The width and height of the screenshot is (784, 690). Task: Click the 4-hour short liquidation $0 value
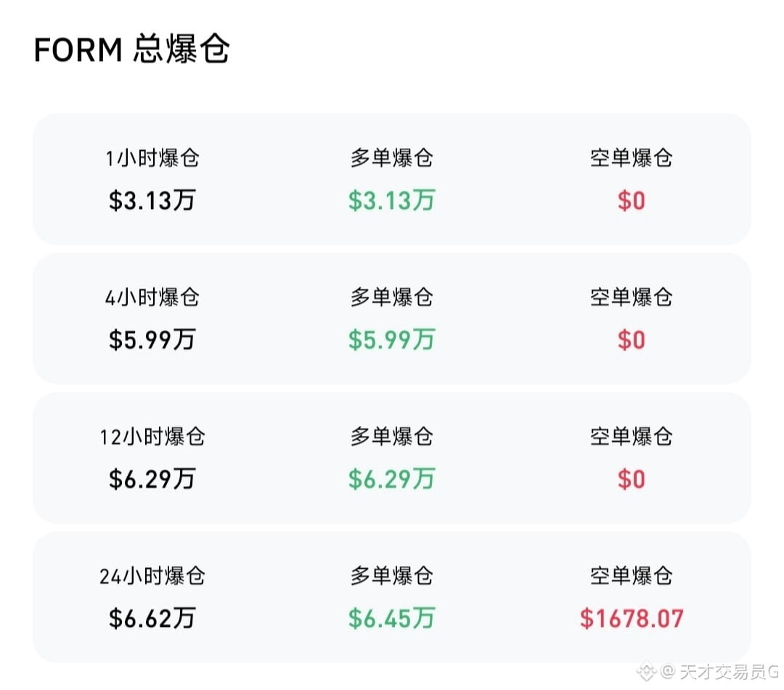(x=631, y=340)
